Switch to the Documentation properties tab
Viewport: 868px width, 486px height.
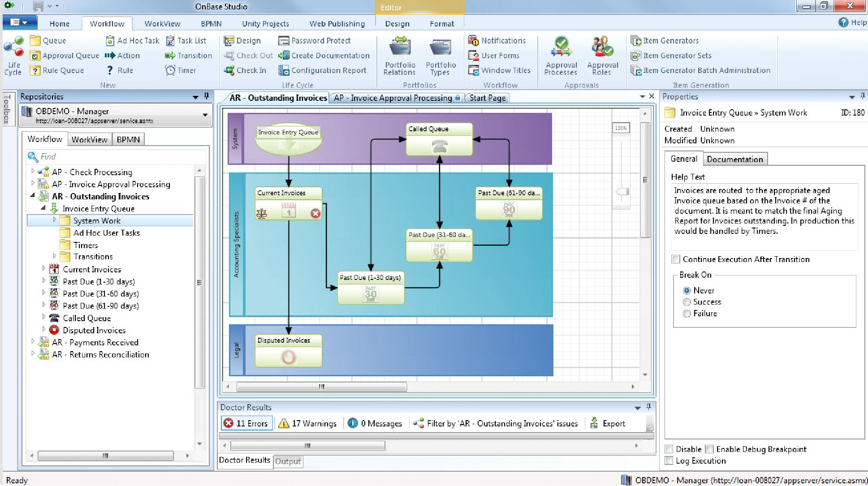coord(735,159)
